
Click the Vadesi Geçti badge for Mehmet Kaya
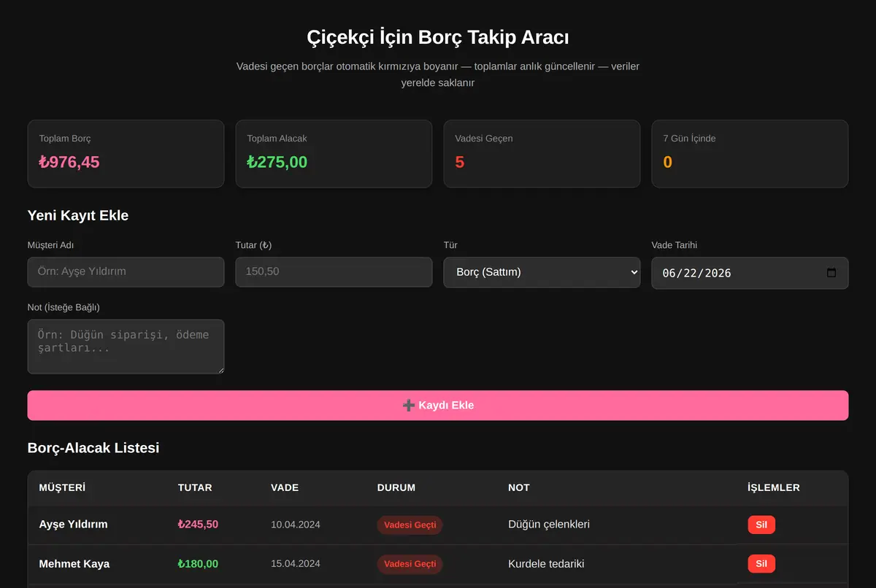[x=410, y=564]
